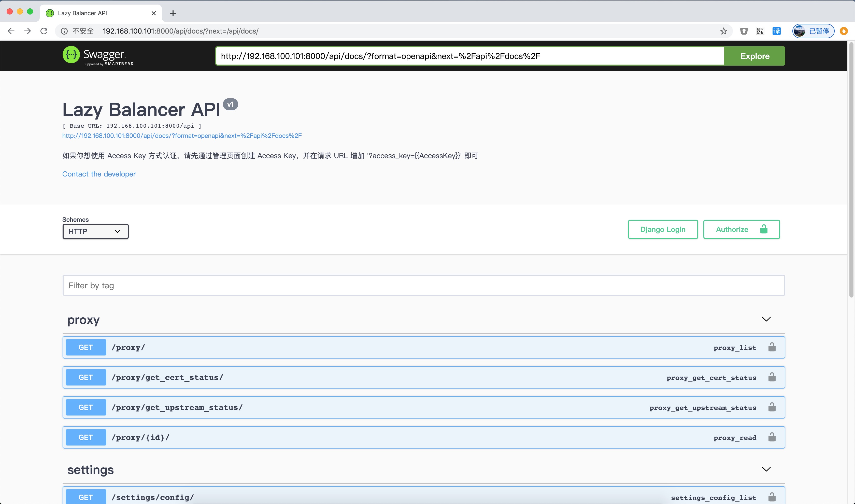Click the translate extension icon
The width and height of the screenshot is (855, 504).
click(777, 31)
